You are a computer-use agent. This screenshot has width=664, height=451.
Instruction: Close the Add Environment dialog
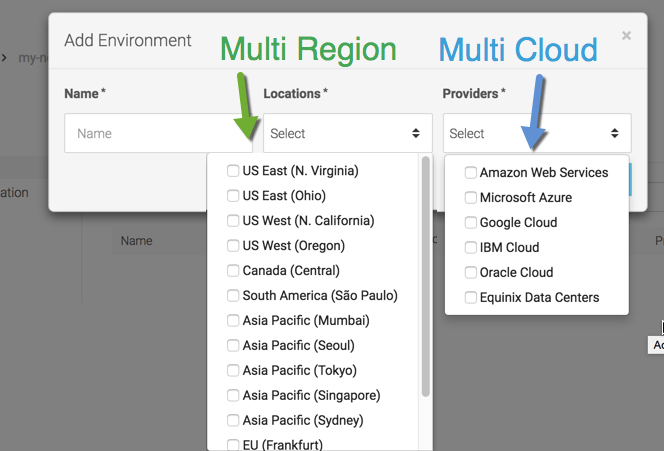click(x=626, y=36)
